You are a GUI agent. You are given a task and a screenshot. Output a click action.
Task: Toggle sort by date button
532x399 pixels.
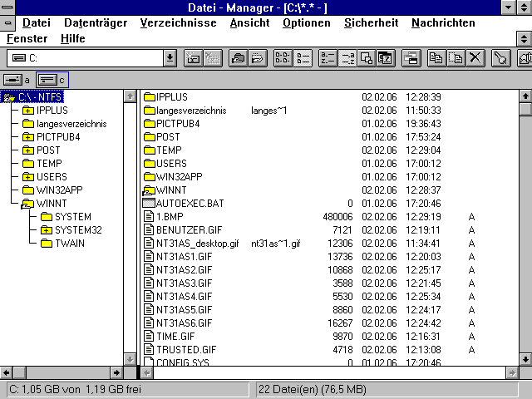[386, 58]
